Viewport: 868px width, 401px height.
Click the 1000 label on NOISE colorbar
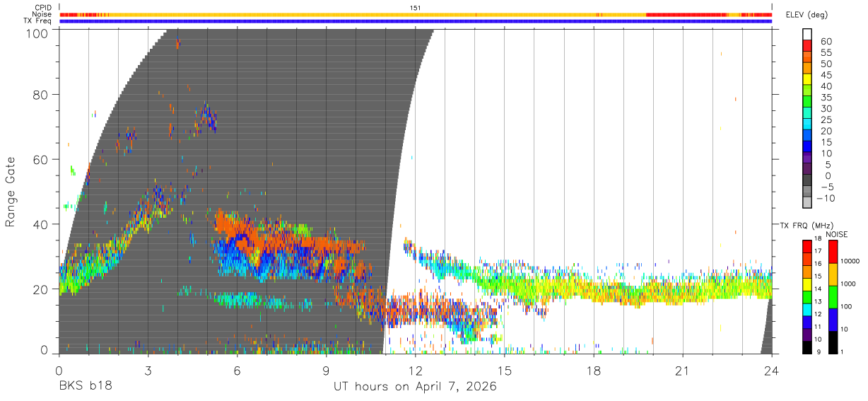848,283
